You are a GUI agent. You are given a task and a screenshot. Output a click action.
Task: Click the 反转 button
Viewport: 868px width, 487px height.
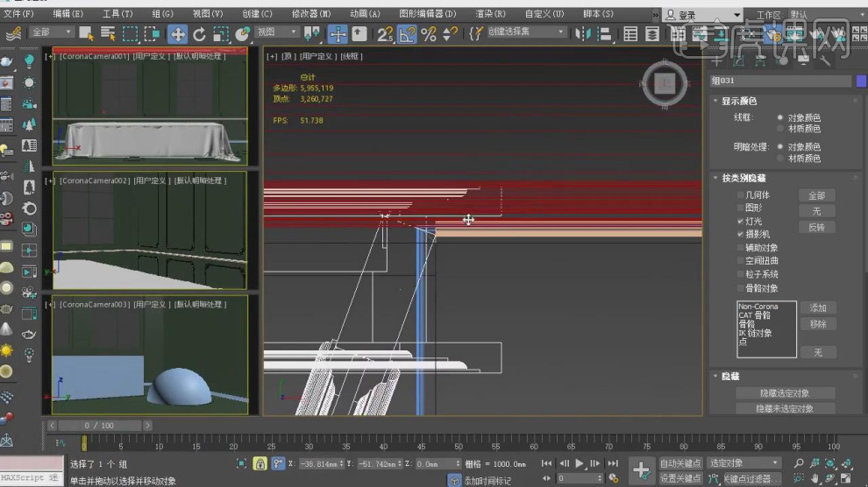tap(815, 228)
